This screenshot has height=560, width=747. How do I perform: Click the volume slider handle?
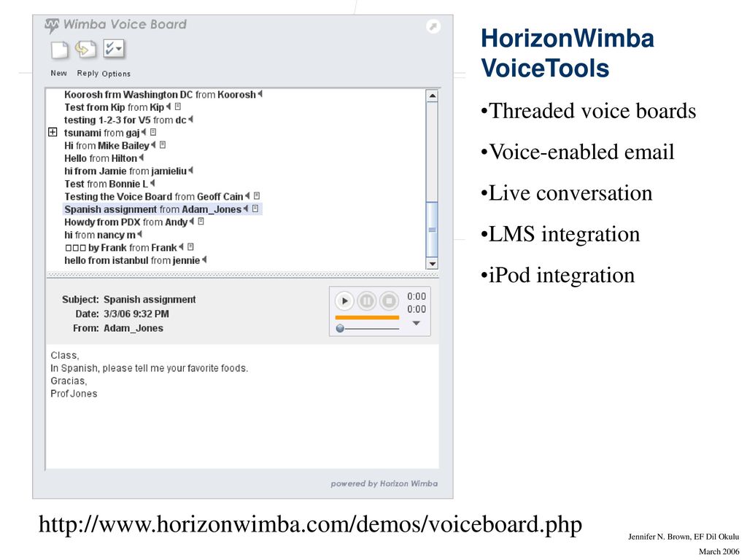(x=340, y=329)
